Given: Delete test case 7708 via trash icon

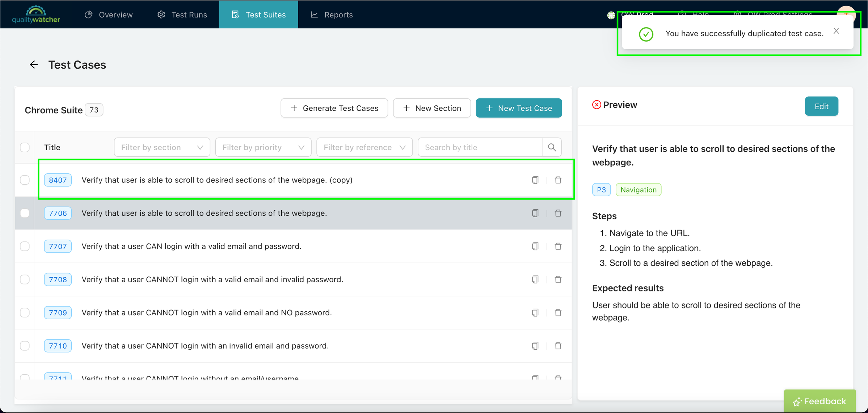Looking at the screenshot, I should (x=558, y=279).
